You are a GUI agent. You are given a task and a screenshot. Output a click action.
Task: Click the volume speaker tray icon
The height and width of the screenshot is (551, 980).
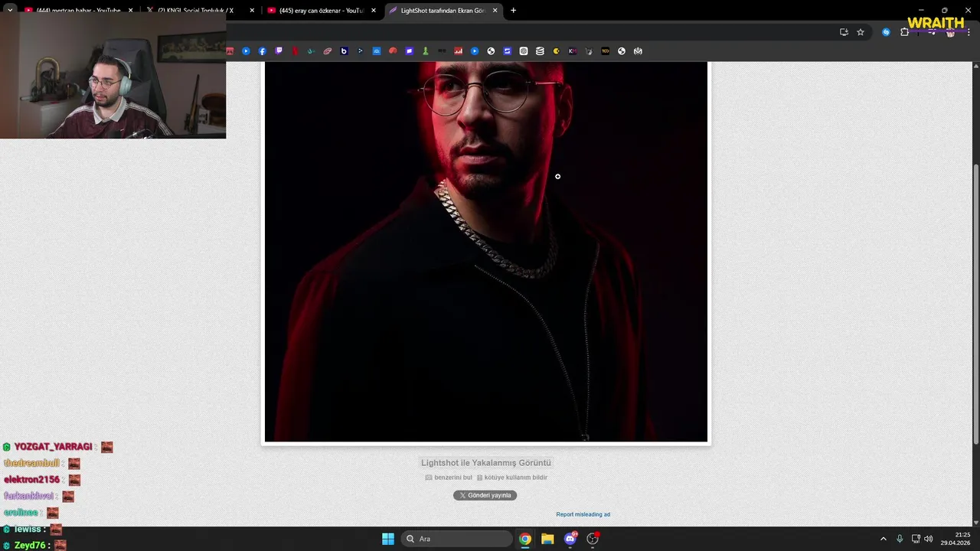928,539
